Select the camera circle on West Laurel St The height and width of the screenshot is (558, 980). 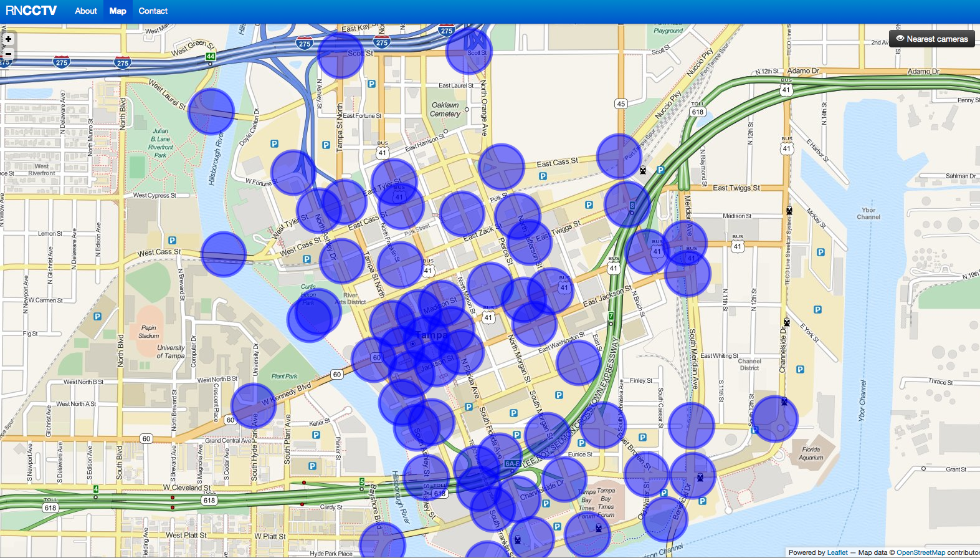[x=211, y=111]
